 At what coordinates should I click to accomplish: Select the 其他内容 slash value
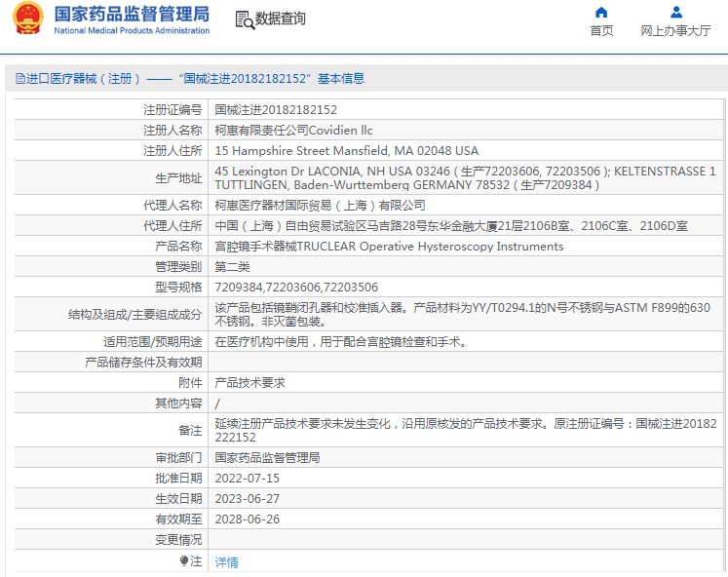pos(217,403)
